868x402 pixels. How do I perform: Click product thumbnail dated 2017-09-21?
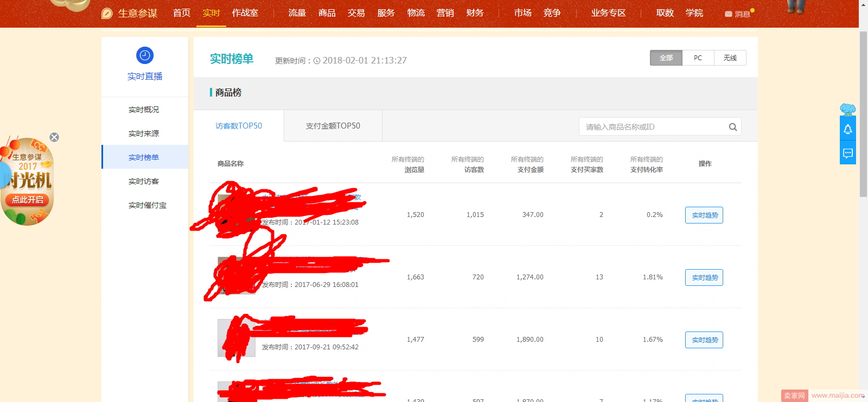click(x=237, y=338)
